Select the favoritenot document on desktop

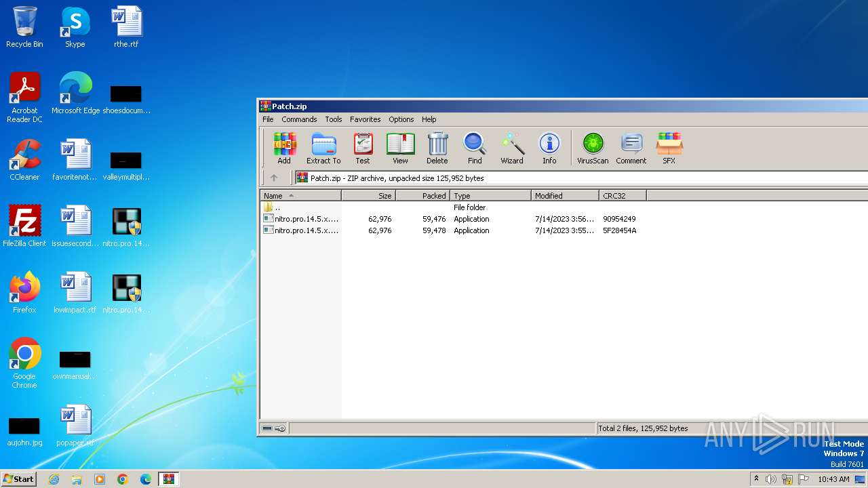pyautogui.click(x=75, y=160)
